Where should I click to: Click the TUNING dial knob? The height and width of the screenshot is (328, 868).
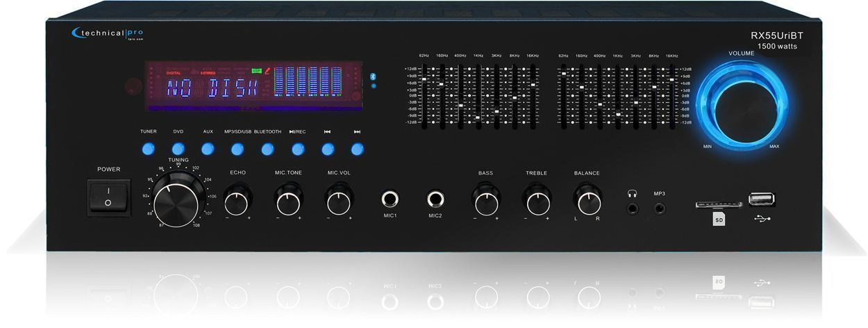coord(176,201)
